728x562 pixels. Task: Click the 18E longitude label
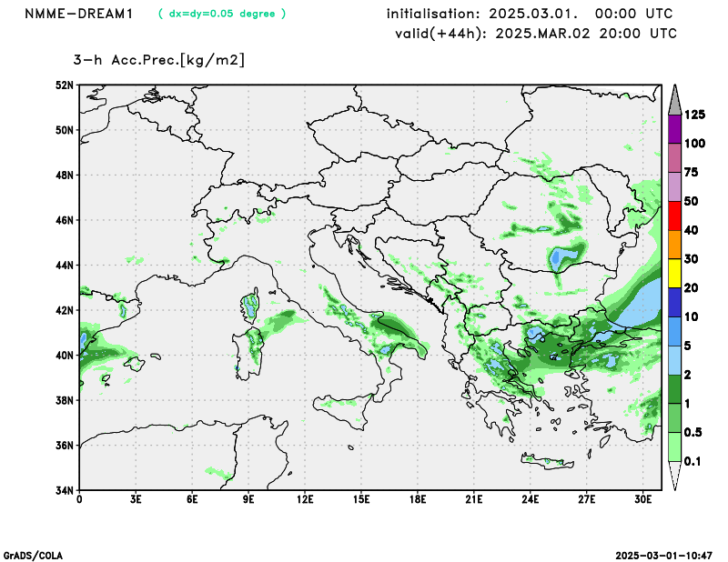(x=418, y=500)
